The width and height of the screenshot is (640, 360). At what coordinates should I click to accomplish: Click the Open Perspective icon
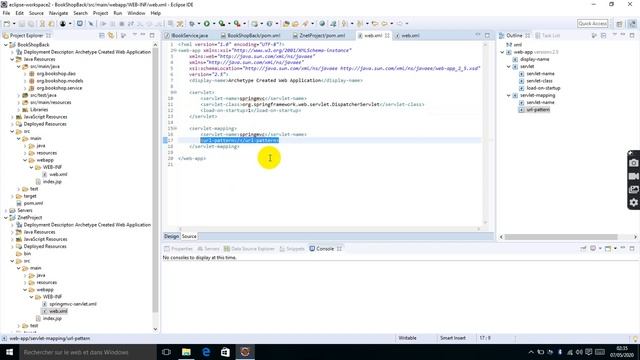point(620,24)
